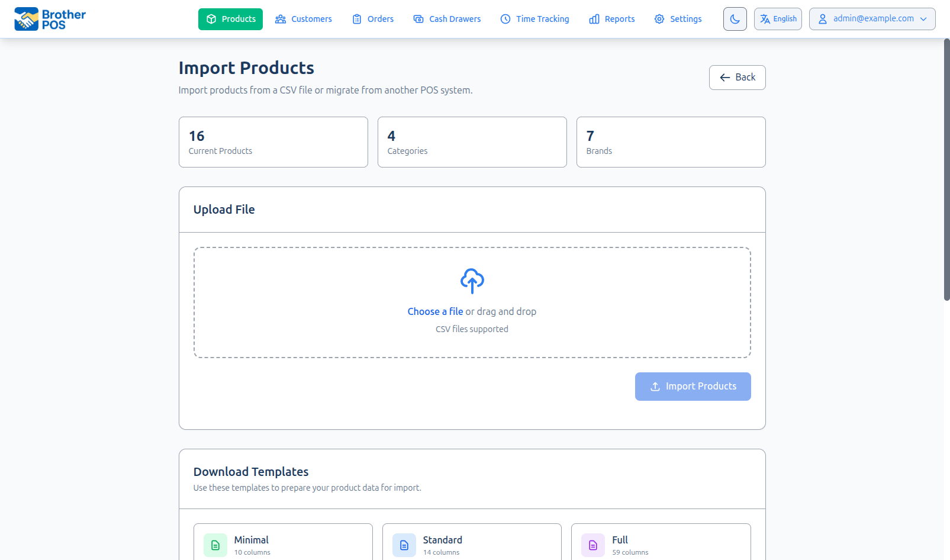Screen dimensions: 950x560
Task: Toggle dark mode with the moon icon
Action: 735,19
